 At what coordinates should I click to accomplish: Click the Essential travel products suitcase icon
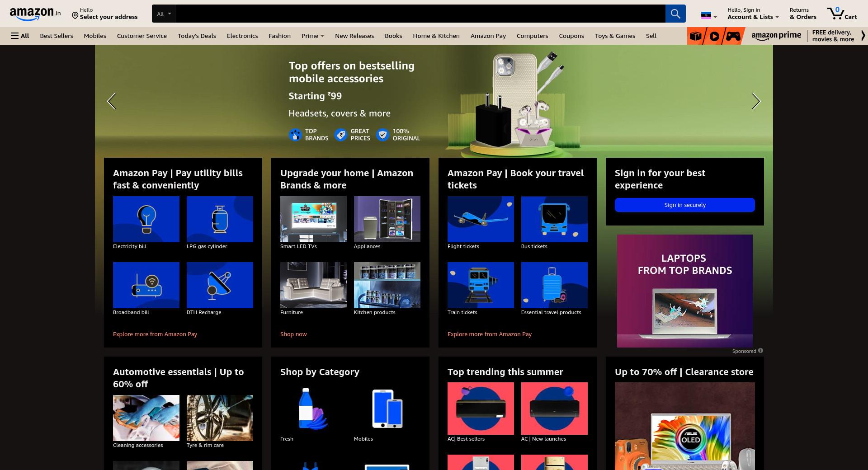pos(554,285)
